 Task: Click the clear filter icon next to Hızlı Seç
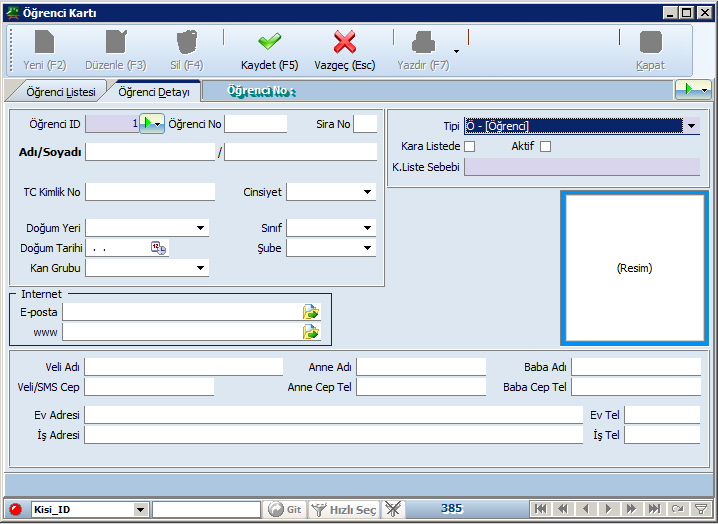click(x=393, y=509)
